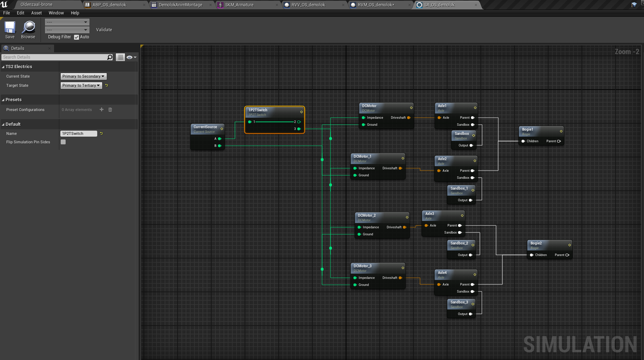Click the Parent pin on Bogie2

point(568,255)
